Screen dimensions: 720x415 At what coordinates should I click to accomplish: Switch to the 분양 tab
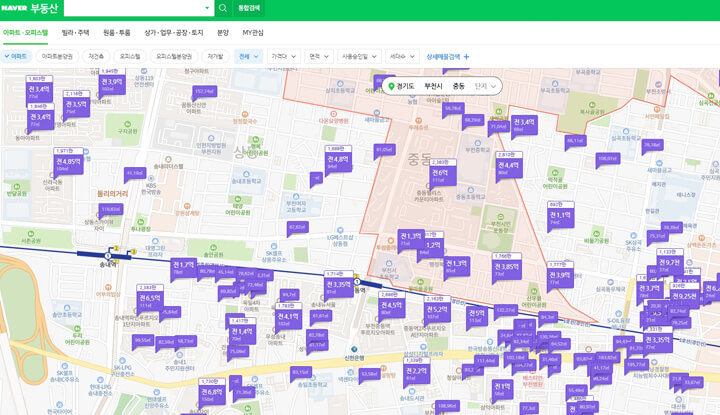223,33
